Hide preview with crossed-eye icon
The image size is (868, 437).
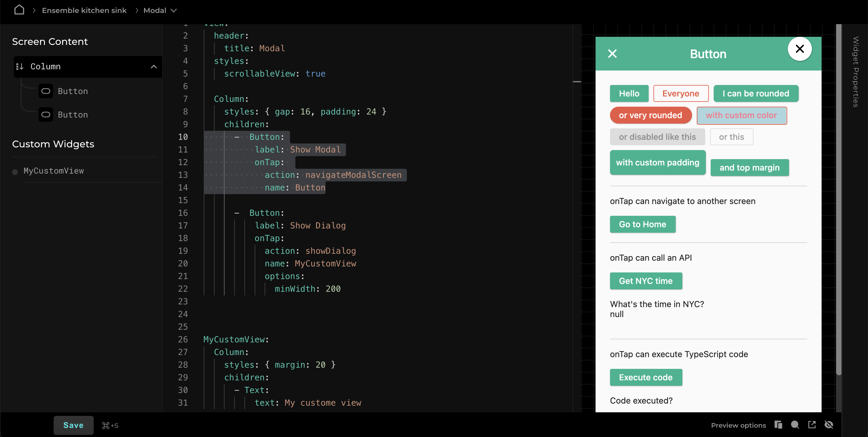pyautogui.click(x=829, y=425)
